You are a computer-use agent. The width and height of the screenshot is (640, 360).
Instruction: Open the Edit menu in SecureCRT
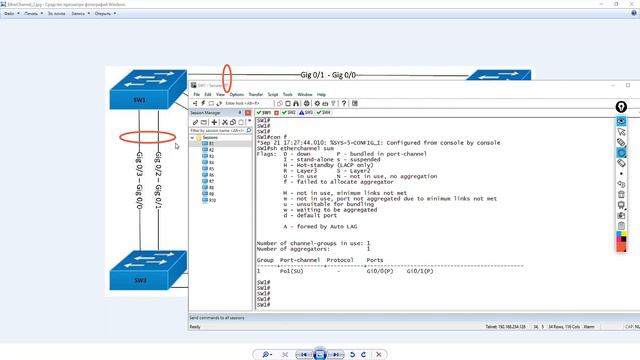click(x=208, y=94)
